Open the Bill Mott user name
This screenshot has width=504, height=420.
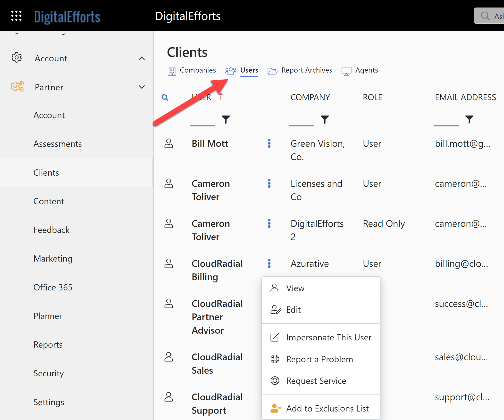coord(210,144)
